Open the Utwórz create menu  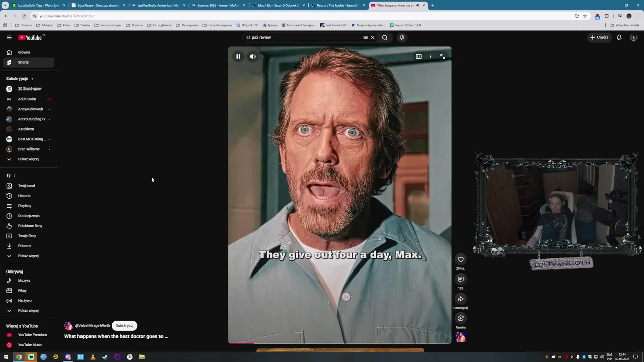tap(599, 37)
